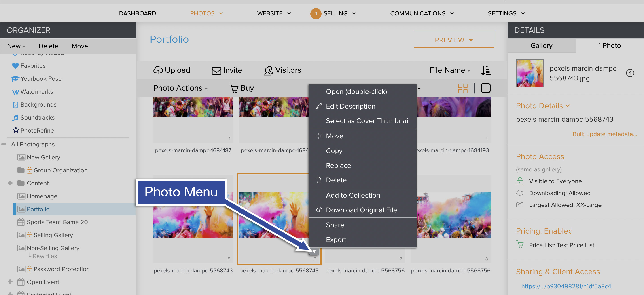Choose Copy in the photo menu
644x295 pixels.
pyautogui.click(x=363, y=151)
